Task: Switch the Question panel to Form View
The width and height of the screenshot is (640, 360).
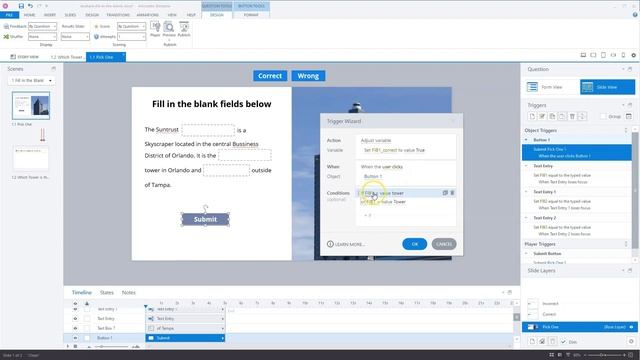Action: tap(551, 87)
